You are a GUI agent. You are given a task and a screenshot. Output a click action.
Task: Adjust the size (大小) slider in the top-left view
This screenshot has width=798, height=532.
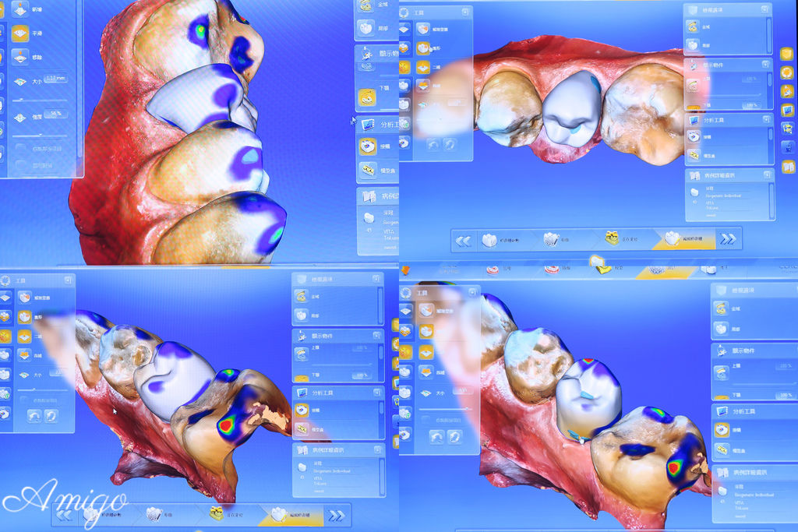pyautogui.click(x=40, y=100)
